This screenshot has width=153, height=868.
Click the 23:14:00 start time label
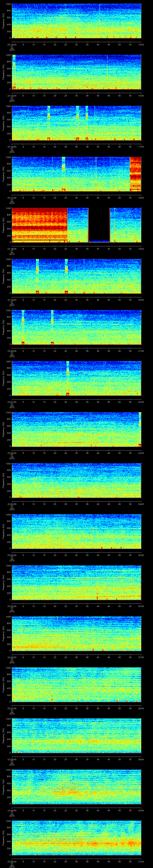pos(12,44)
